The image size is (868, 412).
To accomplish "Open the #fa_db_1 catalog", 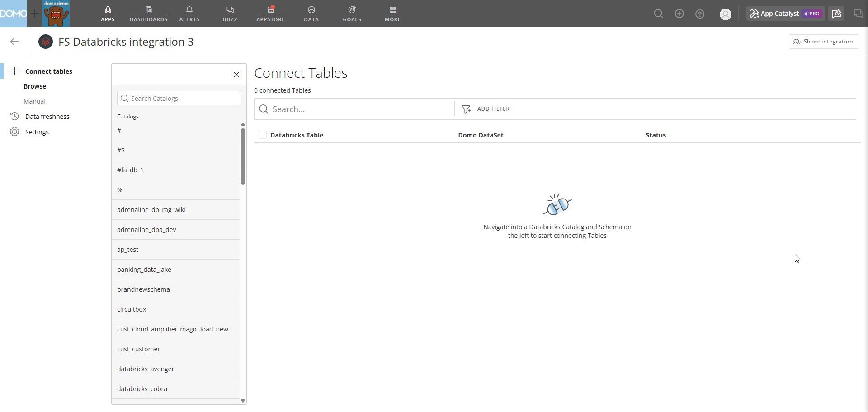I will click(x=175, y=170).
